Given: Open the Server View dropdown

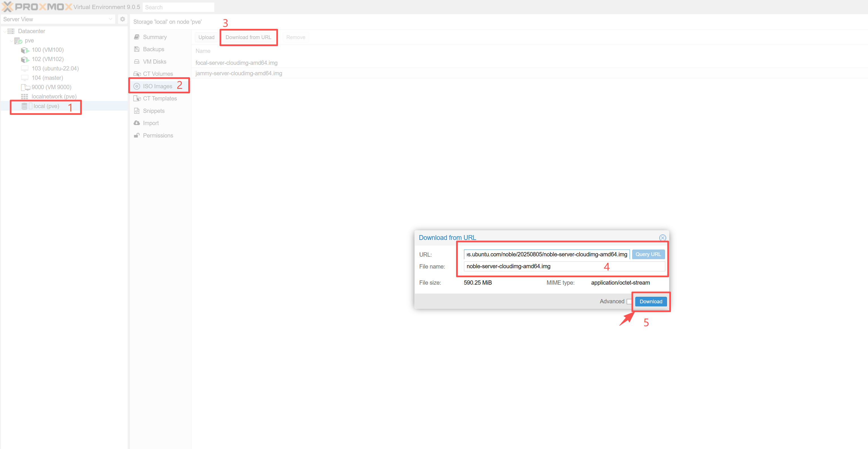Looking at the screenshot, I should click(110, 19).
